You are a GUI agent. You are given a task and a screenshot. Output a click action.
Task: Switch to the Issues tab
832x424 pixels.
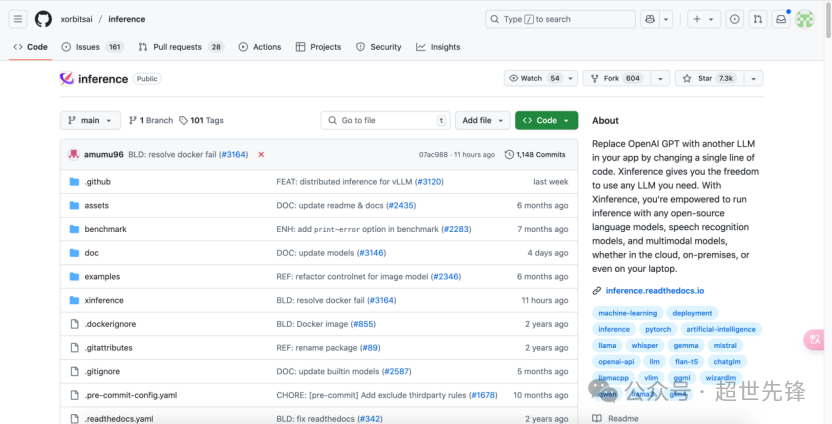[92, 47]
